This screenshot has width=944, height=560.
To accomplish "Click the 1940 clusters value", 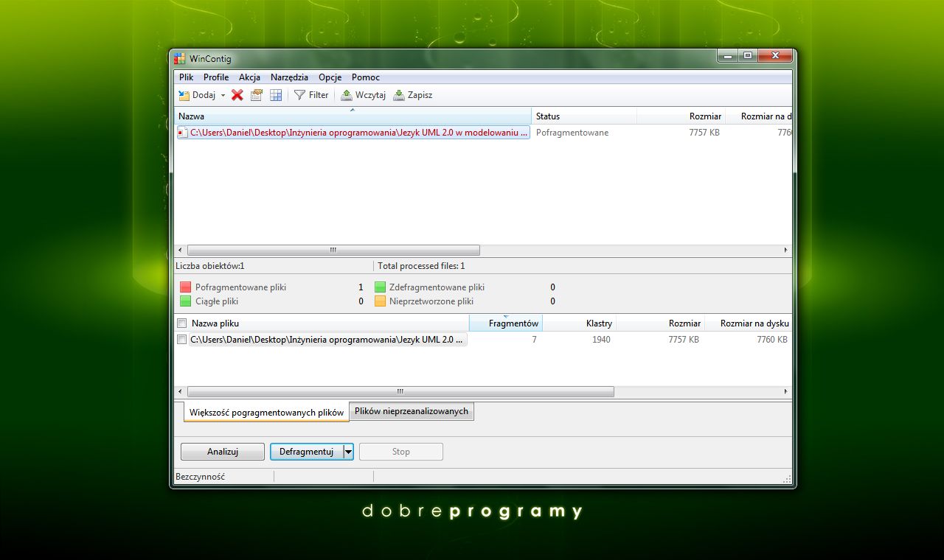I will [601, 340].
